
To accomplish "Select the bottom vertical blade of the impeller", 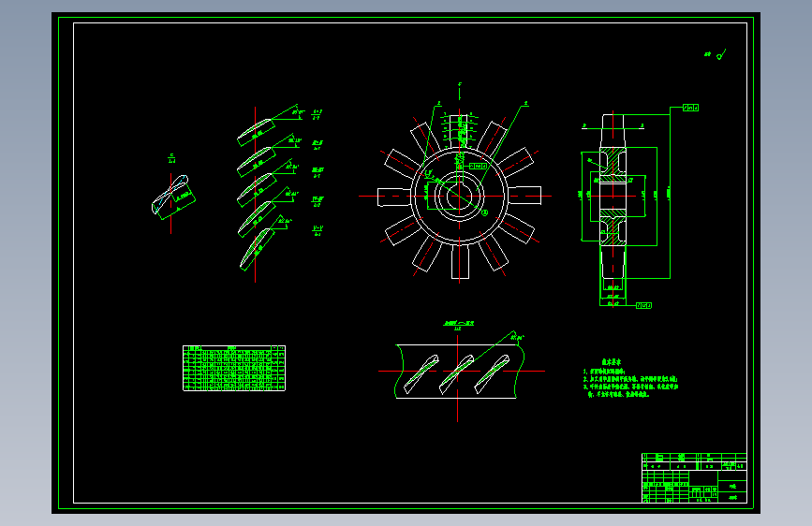I will click(x=460, y=261).
